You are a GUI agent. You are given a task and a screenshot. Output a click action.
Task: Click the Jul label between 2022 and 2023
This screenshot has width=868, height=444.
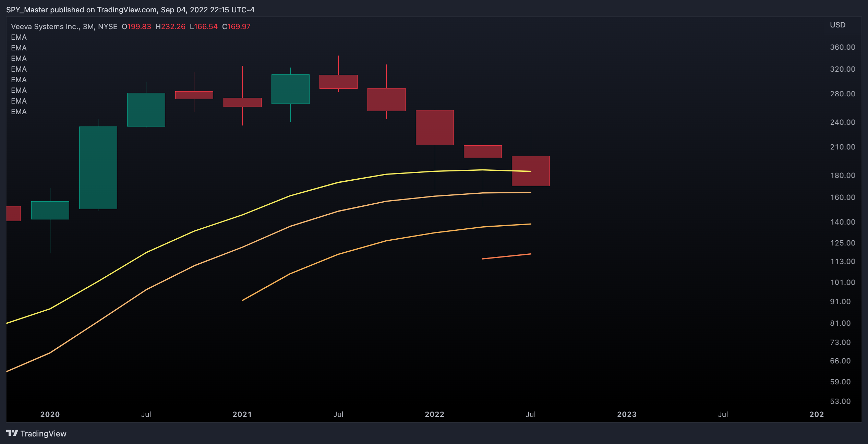[x=531, y=414]
